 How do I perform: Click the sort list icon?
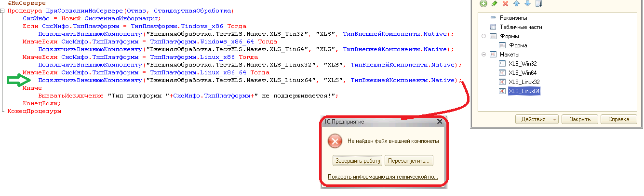point(539,4)
